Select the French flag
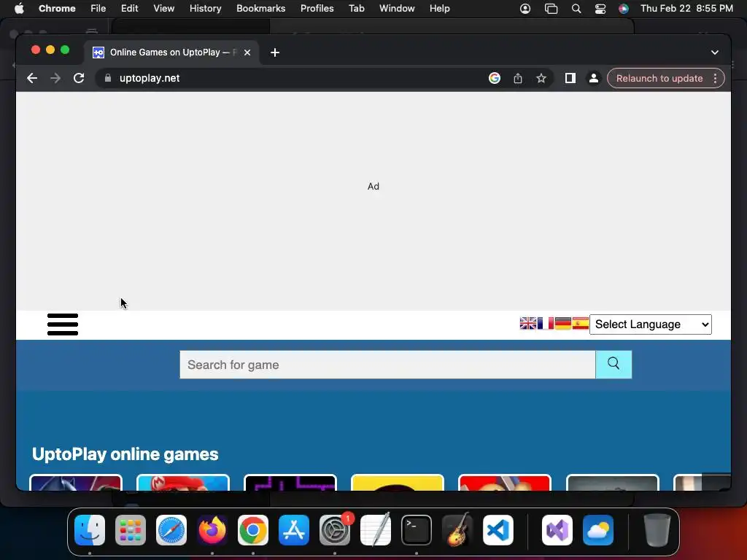747x560 pixels. tap(546, 324)
